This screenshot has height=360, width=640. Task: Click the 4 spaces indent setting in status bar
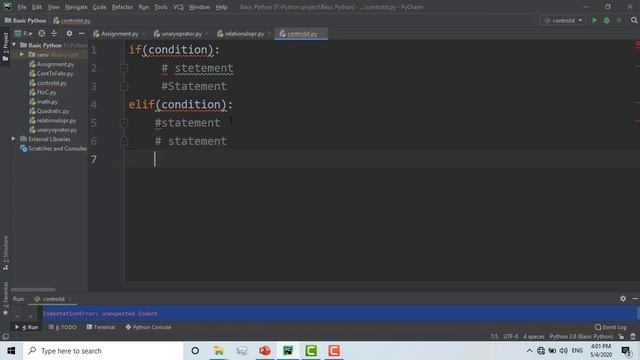click(x=534, y=337)
